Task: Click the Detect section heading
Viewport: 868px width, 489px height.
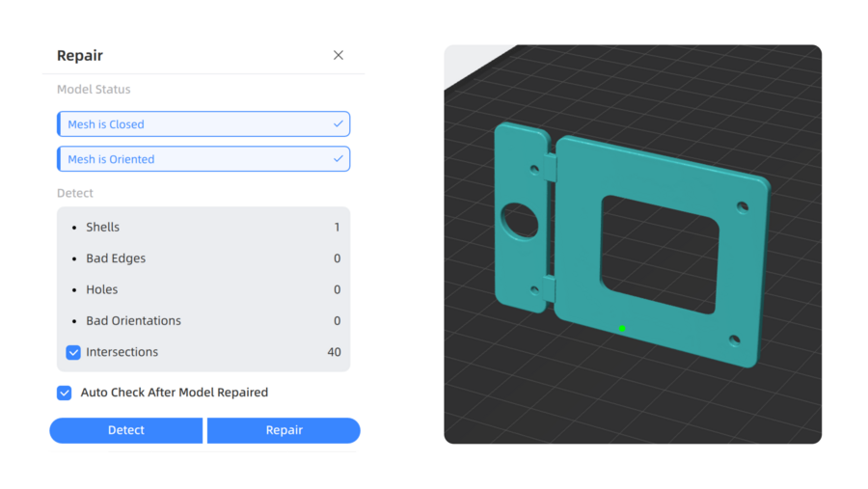Action: click(74, 193)
